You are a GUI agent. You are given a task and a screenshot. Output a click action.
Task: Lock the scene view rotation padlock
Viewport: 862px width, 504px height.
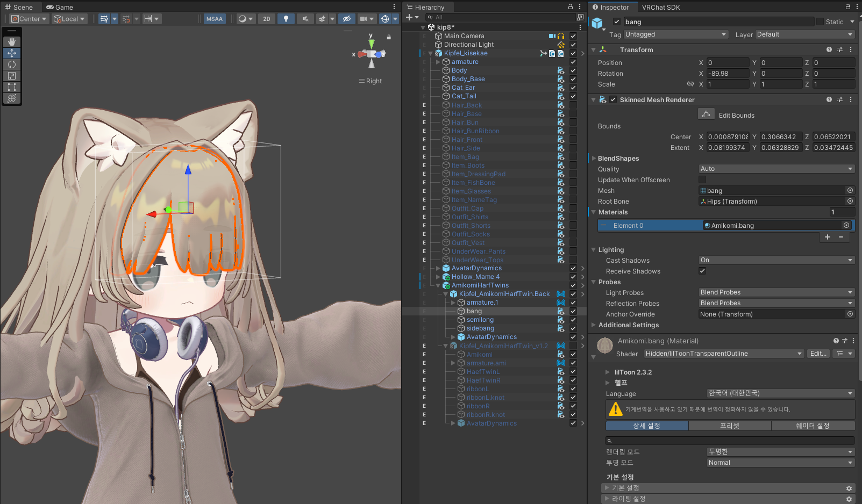(389, 37)
